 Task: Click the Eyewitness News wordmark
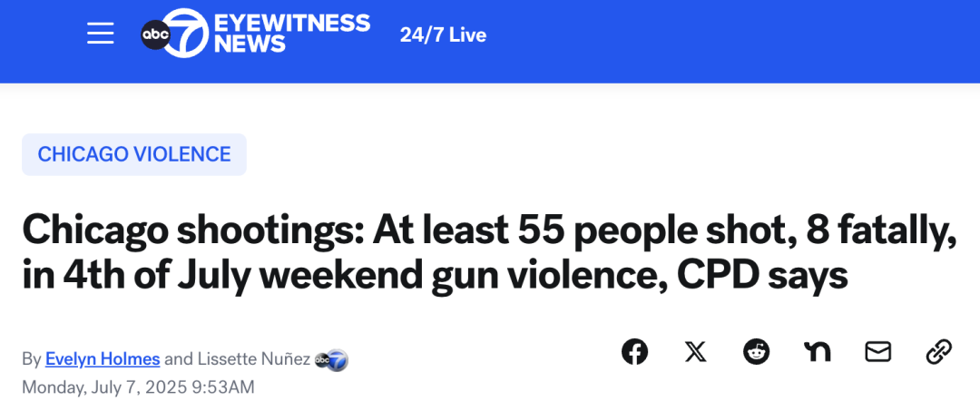click(x=292, y=33)
